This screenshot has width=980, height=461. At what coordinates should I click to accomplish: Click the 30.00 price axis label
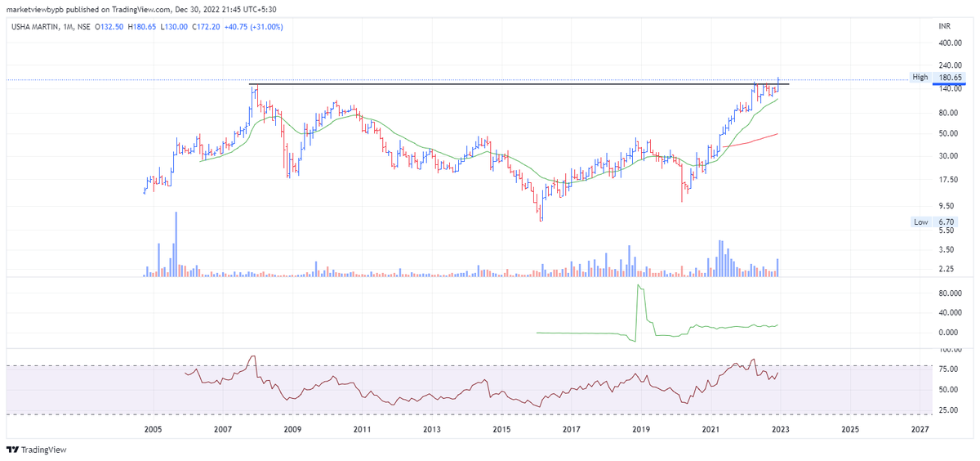tap(948, 156)
